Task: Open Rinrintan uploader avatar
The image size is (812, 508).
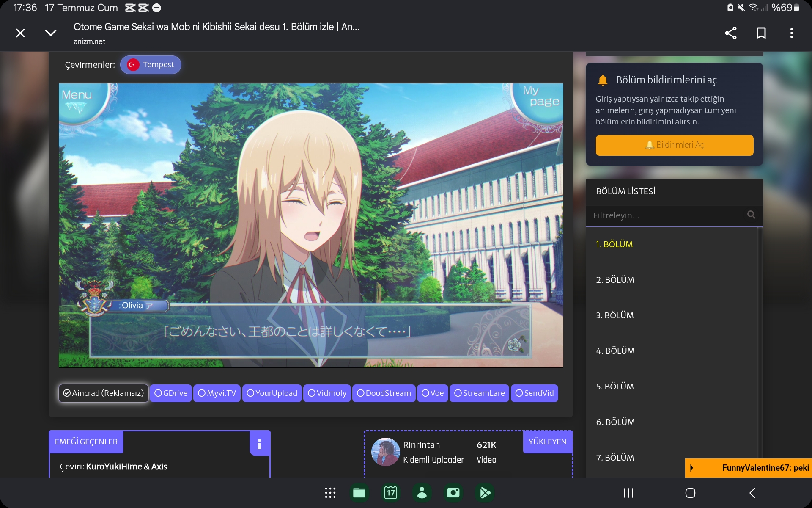Action: point(385,452)
